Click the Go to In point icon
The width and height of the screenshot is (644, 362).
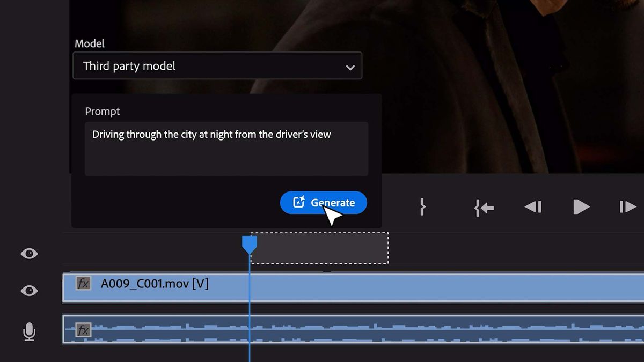pyautogui.click(x=484, y=208)
